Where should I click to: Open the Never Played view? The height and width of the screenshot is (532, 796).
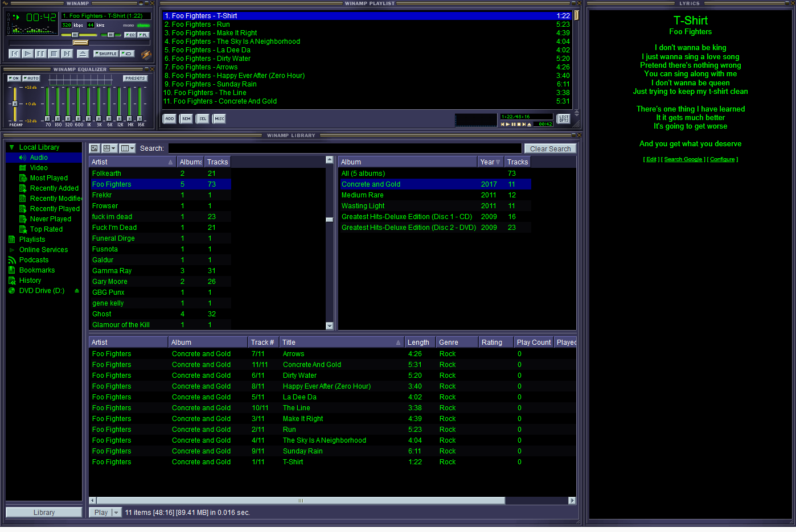[51, 219]
